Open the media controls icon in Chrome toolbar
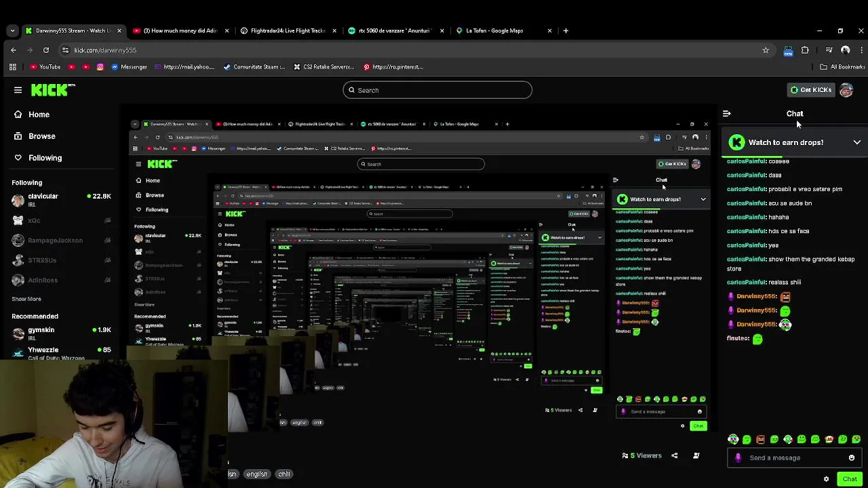This screenshot has width=868, height=488. pos(829,50)
